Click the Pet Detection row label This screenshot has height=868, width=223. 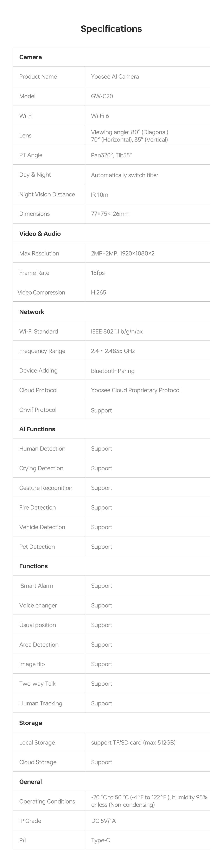(x=37, y=547)
